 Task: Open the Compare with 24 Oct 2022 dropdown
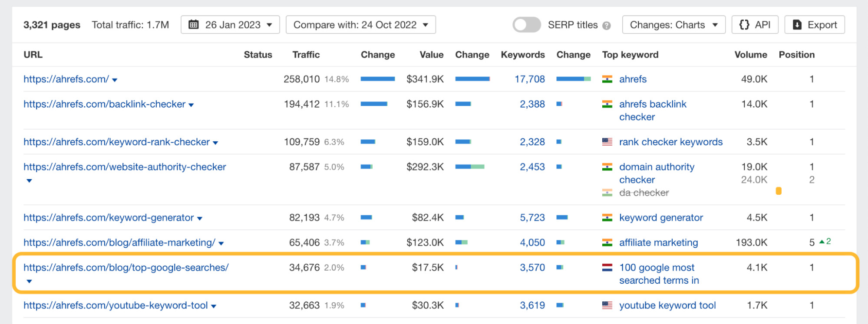(x=361, y=25)
